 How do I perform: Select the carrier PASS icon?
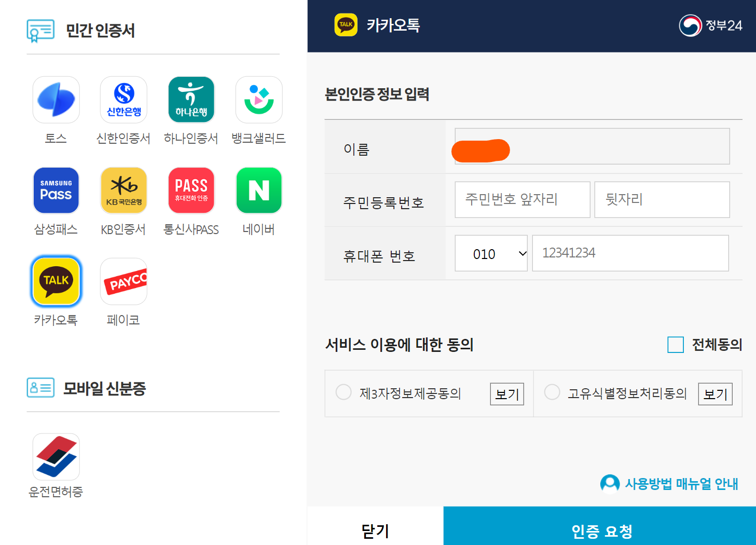(191, 190)
